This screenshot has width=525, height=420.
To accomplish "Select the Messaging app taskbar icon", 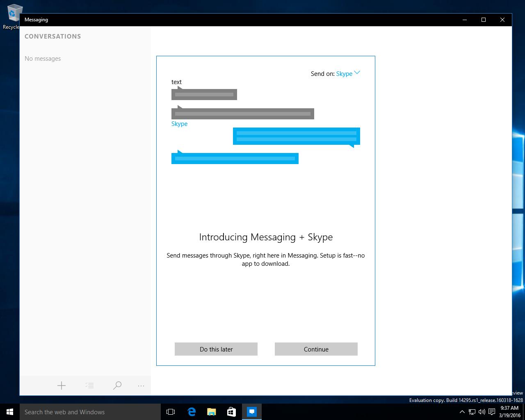I will point(252,412).
